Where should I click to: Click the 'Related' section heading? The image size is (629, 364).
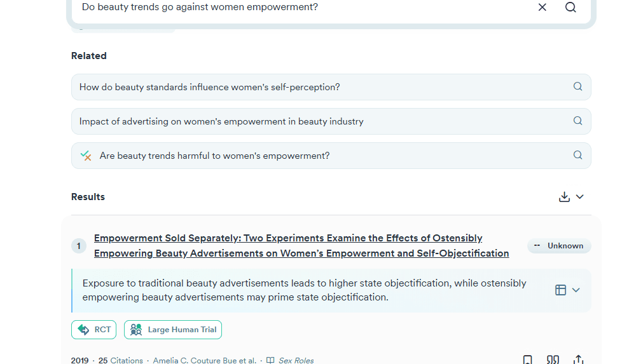coord(88,56)
